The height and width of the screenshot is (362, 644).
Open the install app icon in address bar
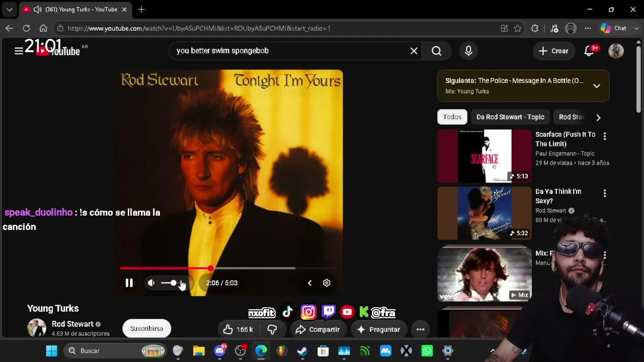[x=504, y=28]
